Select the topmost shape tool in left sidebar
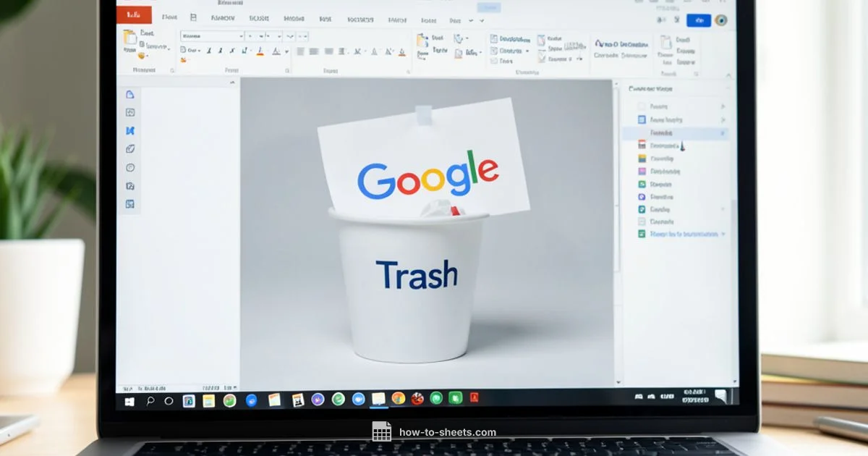 129,95
